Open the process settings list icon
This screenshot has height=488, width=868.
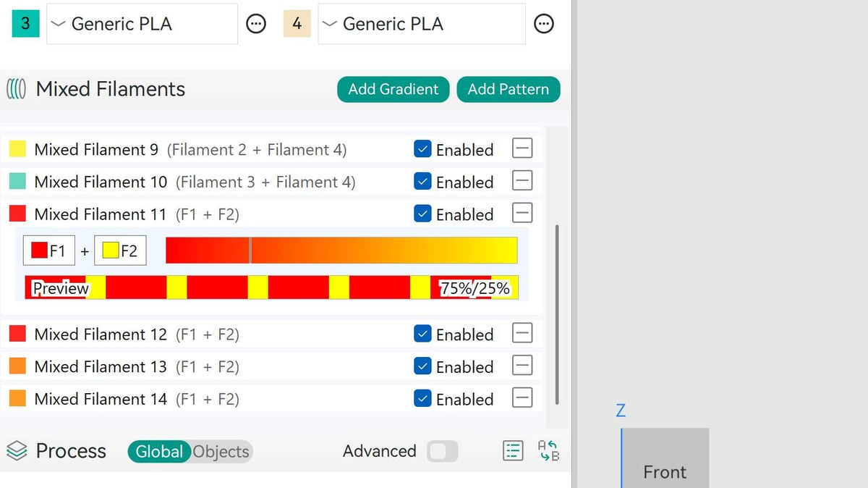coord(512,451)
